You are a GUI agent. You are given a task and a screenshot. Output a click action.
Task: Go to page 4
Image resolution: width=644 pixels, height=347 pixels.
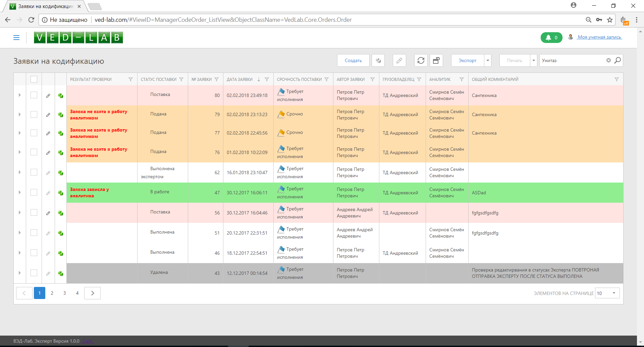pos(77,293)
